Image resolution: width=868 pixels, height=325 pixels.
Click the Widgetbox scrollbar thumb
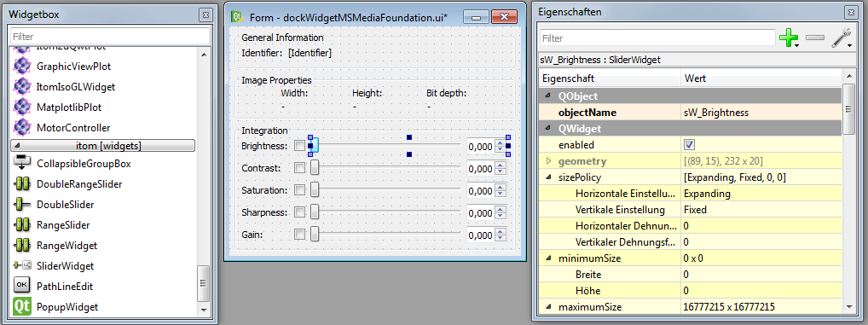coord(203,283)
